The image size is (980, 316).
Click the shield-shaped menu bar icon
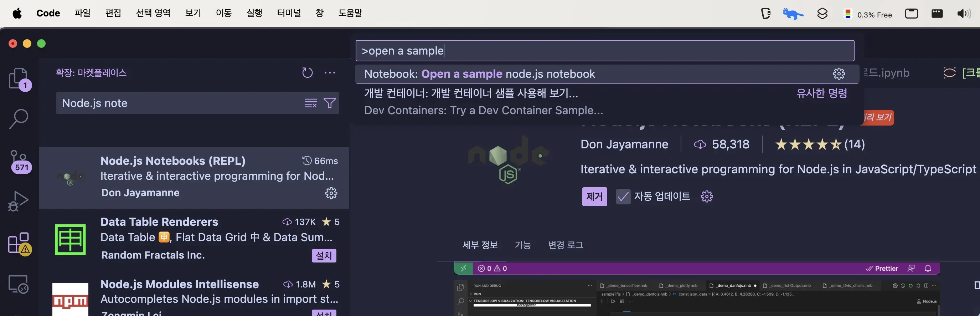(x=765, y=14)
